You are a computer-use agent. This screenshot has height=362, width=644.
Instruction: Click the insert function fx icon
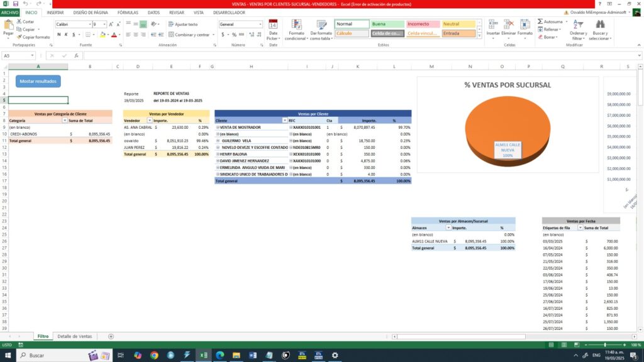pyautogui.click(x=77, y=55)
